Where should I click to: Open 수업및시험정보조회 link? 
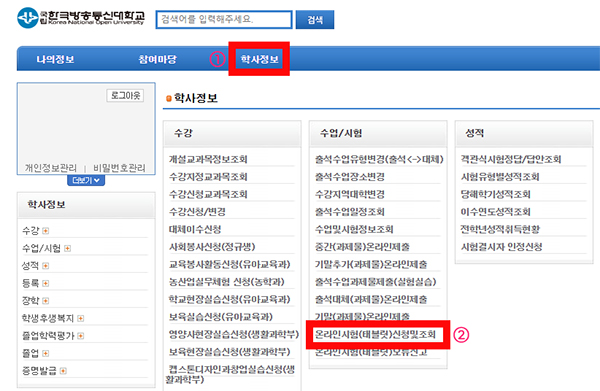354,229
